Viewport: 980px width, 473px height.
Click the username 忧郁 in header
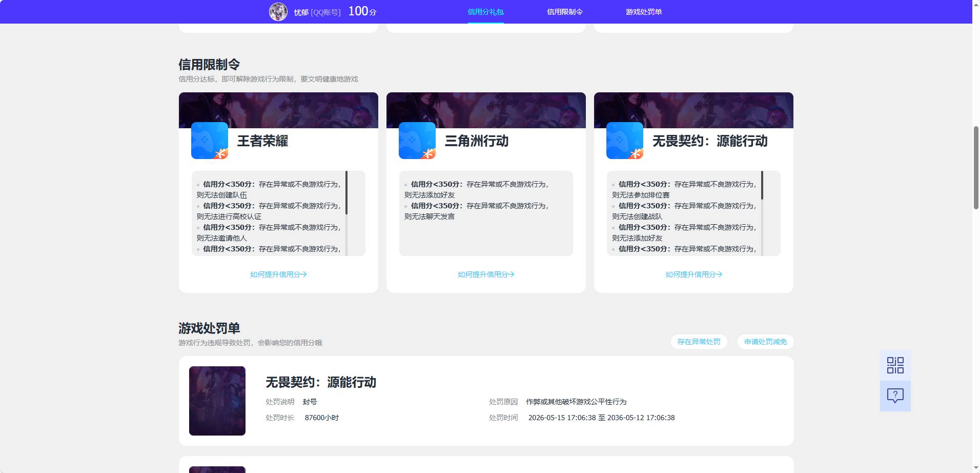[x=301, y=12]
